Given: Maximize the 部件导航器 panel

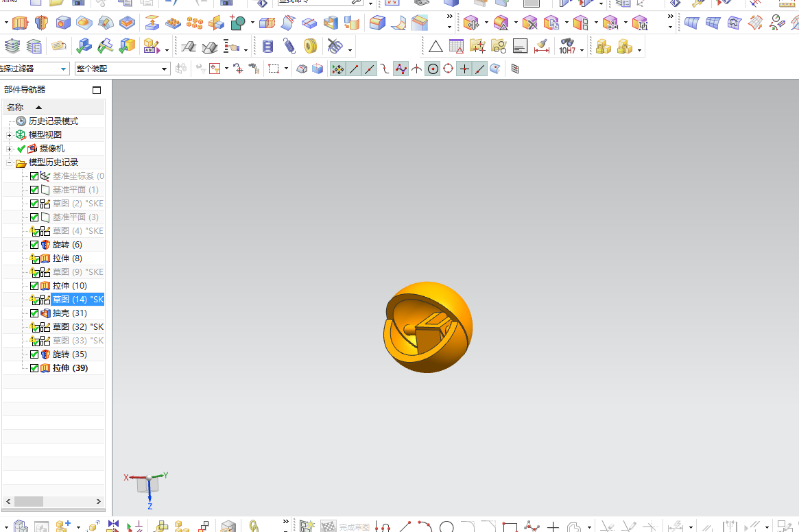Looking at the screenshot, I should 97,90.
